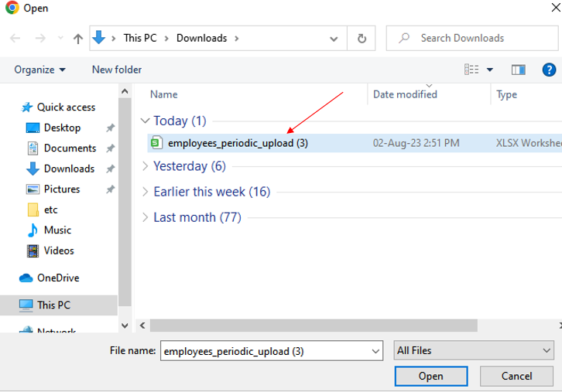The height and width of the screenshot is (392, 562).
Task: Toggle the preview pane icon
Action: click(x=519, y=70)
